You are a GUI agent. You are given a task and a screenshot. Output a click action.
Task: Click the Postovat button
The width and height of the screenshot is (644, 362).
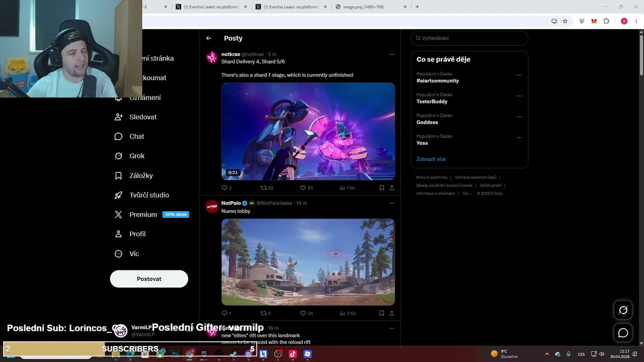click(x=149, y=279)
